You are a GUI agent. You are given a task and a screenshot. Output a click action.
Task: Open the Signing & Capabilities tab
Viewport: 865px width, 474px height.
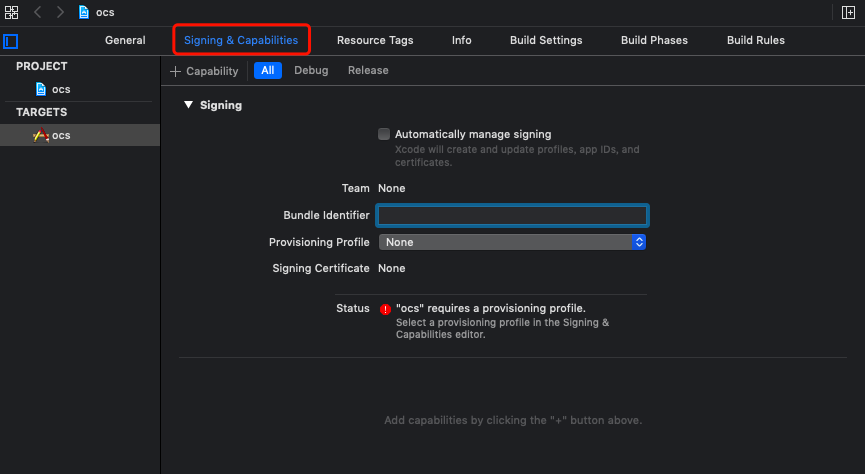tap(241, 40)
